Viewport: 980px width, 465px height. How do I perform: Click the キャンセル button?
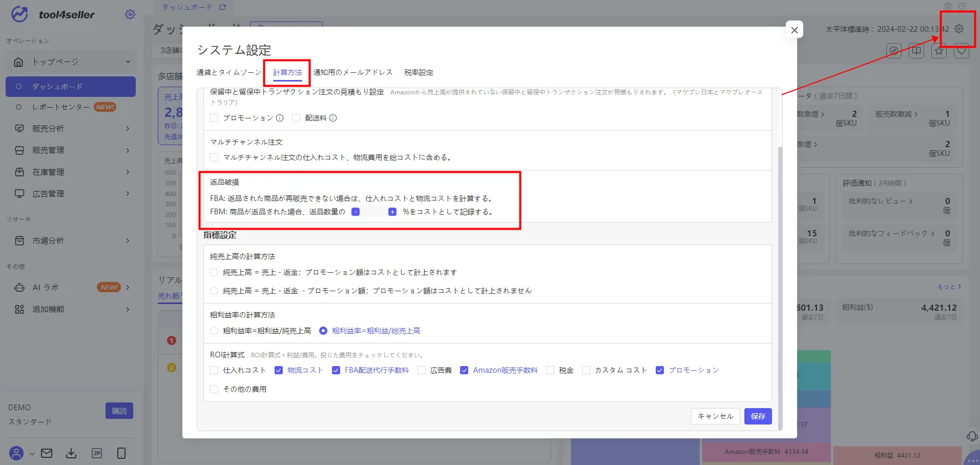(x=716, y=416)
